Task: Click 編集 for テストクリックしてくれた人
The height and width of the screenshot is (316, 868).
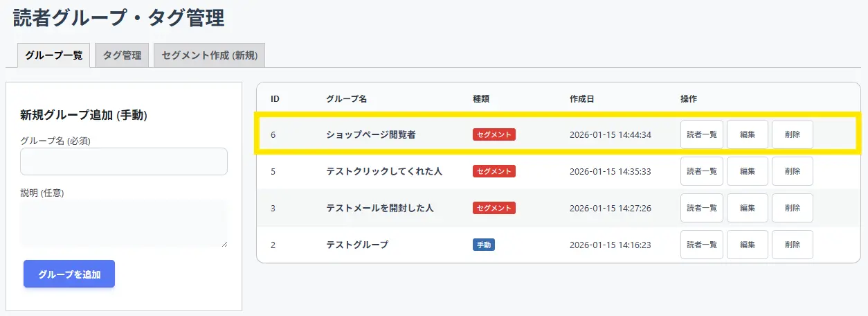Action: [x=747, y=171]
